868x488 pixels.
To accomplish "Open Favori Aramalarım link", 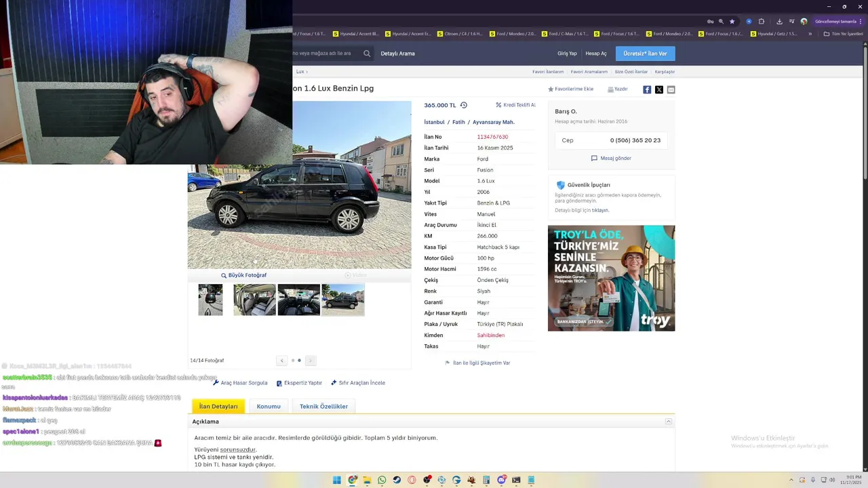I will pos(589,71).
